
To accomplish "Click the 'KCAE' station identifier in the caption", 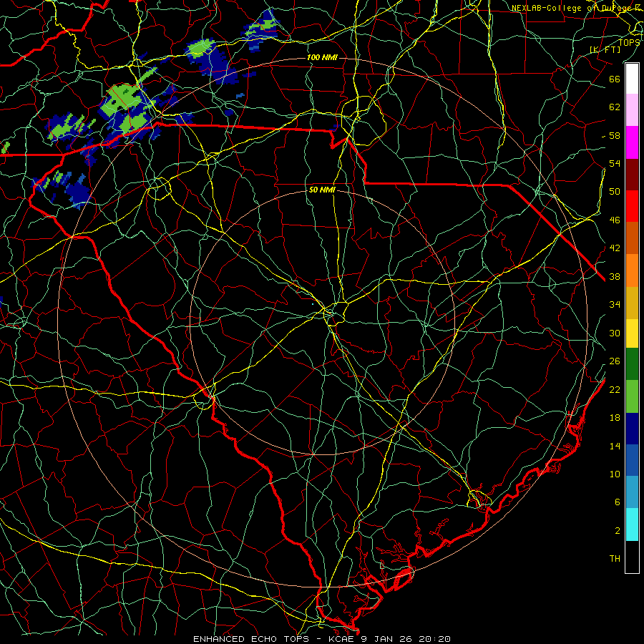I will pyautogui.click(x=341, y=639).
